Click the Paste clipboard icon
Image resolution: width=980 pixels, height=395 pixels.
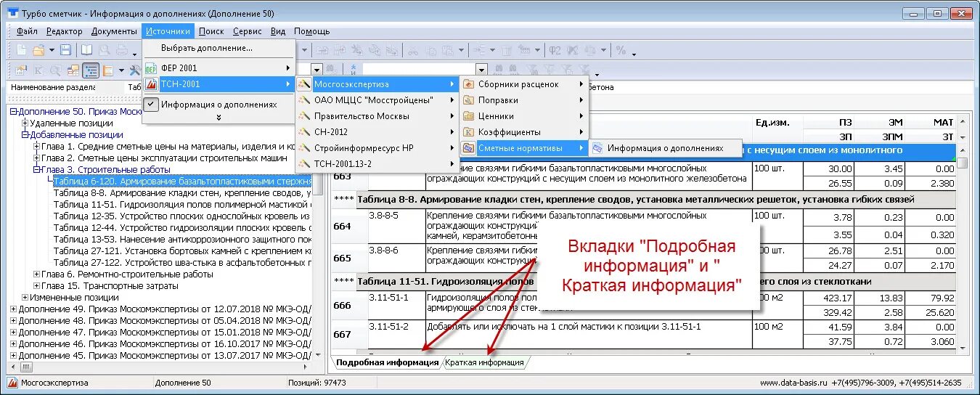448,50
